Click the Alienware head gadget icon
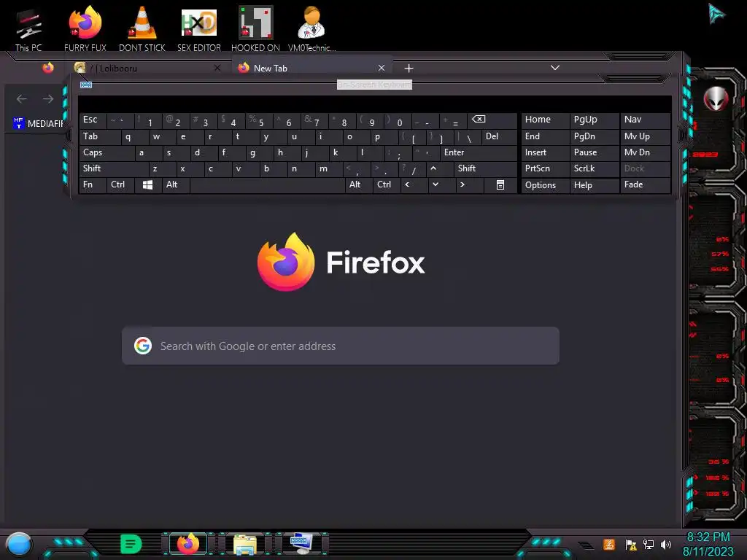This screenshot has height=560, width=747. [716, 98]
